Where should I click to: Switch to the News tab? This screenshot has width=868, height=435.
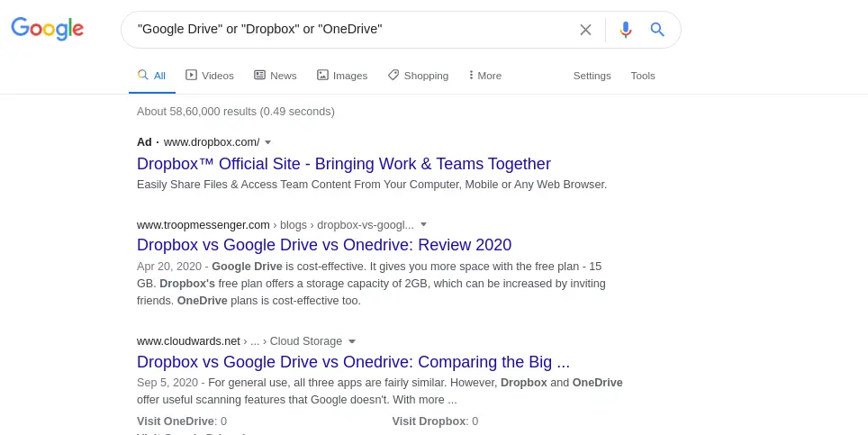pyautogui.click(x=276, y=76)
